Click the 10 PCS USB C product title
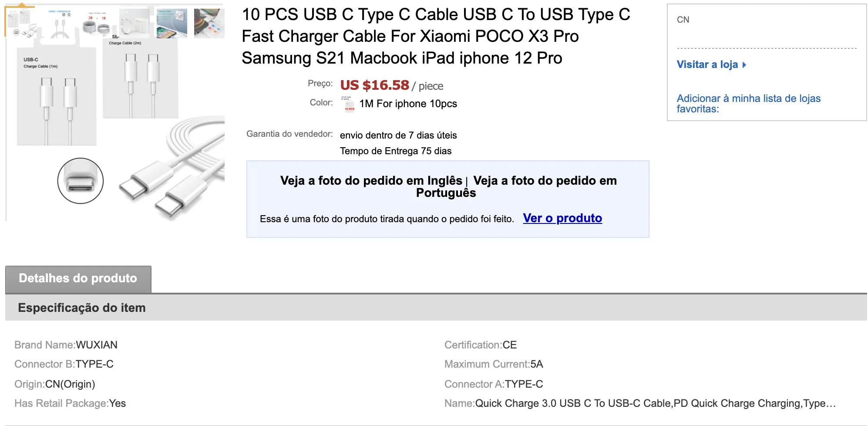 coord(435,36)
